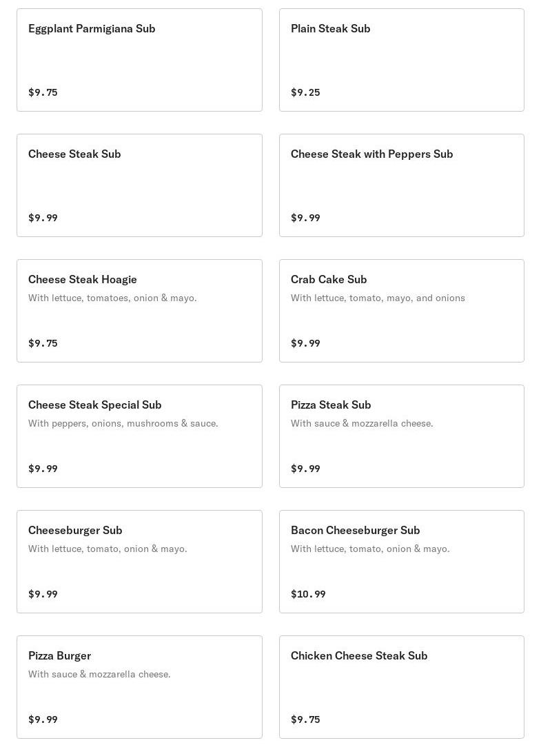Open the Cheeseburger Sub item
541x756 pixels.
tap(139, 561)
